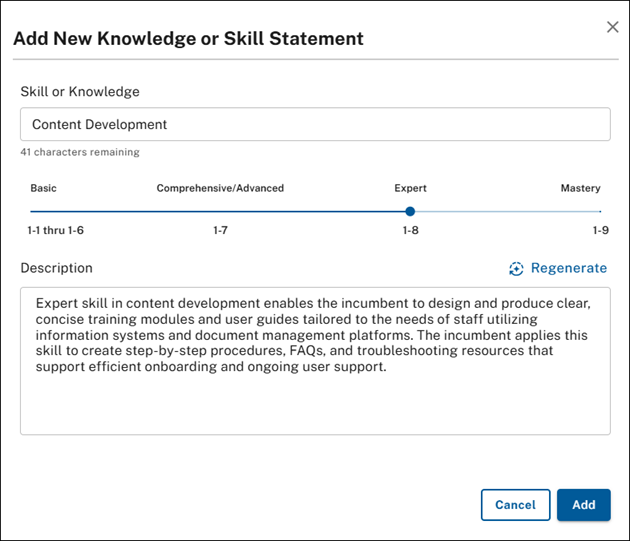Click inside the Description text area
The height and width of the screenshot is (541, 630).
pos(315,361)
